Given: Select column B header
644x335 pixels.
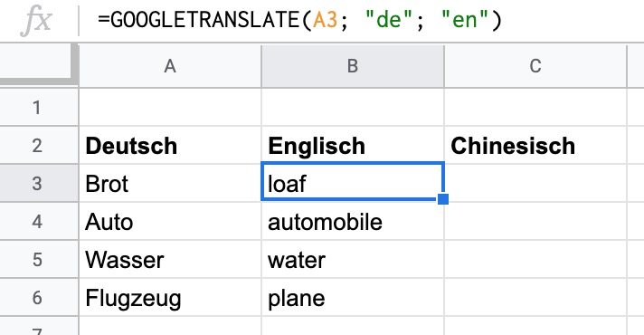Looking at the screenshot, I should tap(353, 66).
